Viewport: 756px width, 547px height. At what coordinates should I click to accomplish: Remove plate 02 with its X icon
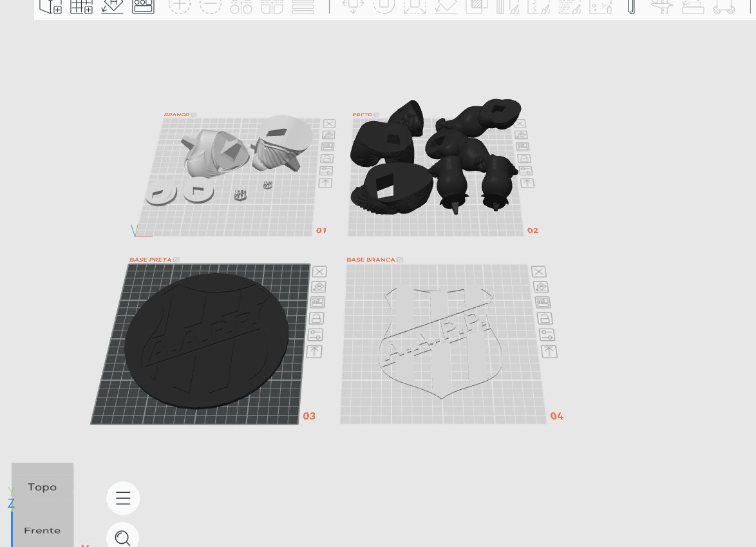coord(519,124)
